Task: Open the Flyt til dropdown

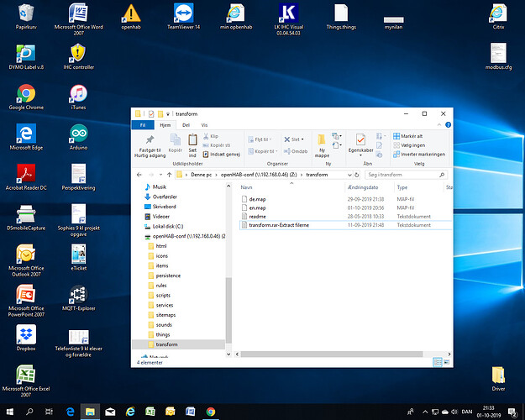Action: [260, 139]
